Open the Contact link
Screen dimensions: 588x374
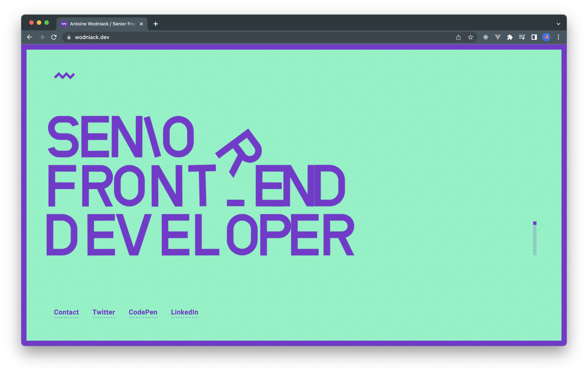[66, 312]
